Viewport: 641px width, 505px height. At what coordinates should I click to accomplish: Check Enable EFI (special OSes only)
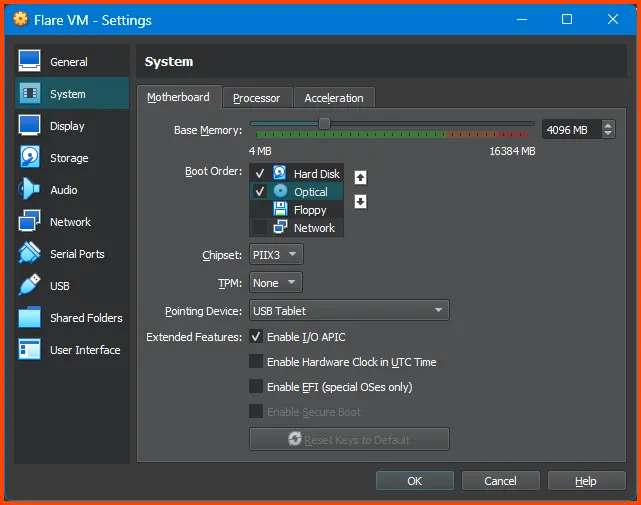click(x=256, y=387)
